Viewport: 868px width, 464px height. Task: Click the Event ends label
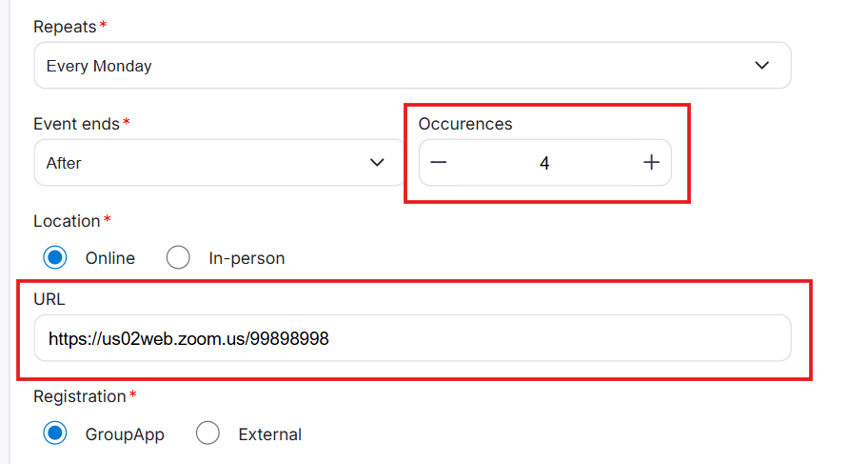click(x=76, y=124)
